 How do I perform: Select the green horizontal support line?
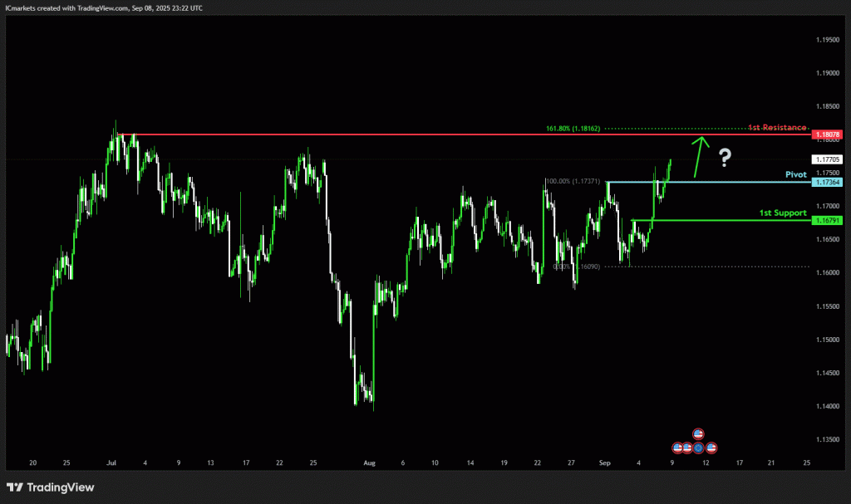[x=721, y=220]
